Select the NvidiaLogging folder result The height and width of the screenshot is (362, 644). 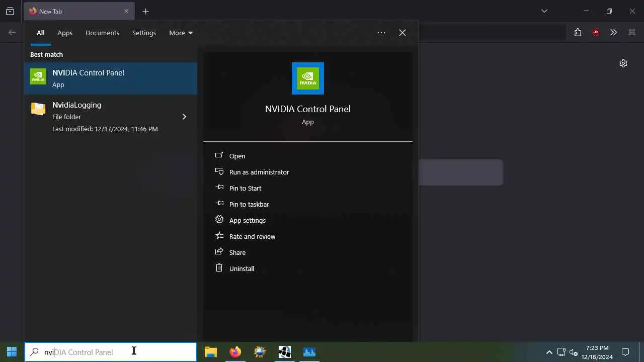pos(111,117)
